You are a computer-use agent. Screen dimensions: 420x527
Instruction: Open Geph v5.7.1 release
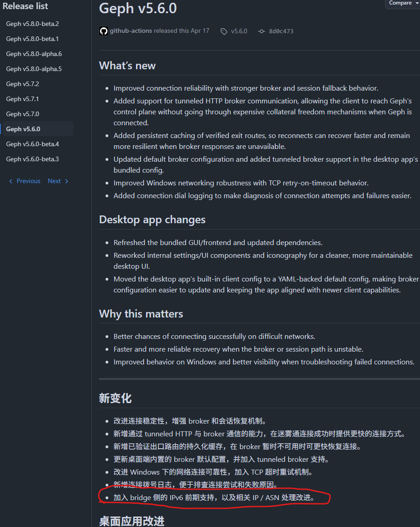point(22,99)
